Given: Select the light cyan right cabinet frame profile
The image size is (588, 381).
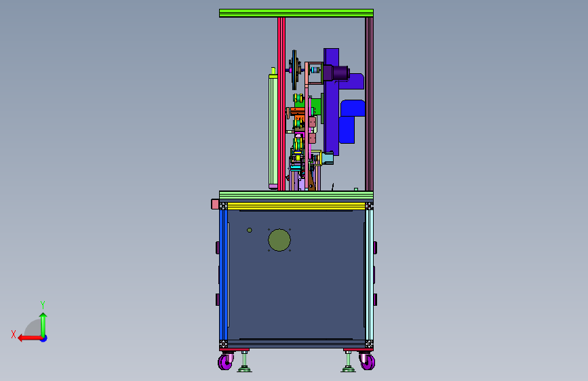Looking at the screenshot, I should pyautogui.click(x=369, y=275).
